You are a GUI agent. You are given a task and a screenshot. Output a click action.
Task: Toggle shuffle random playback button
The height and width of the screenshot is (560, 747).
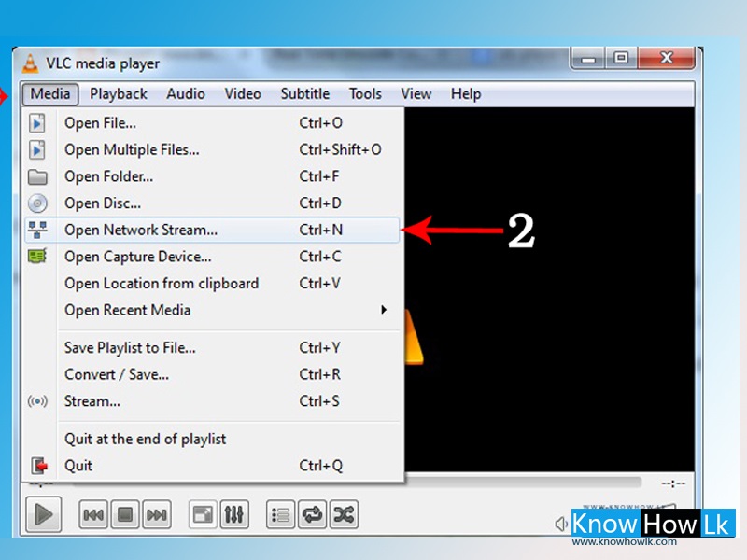(x=344, y=514)
